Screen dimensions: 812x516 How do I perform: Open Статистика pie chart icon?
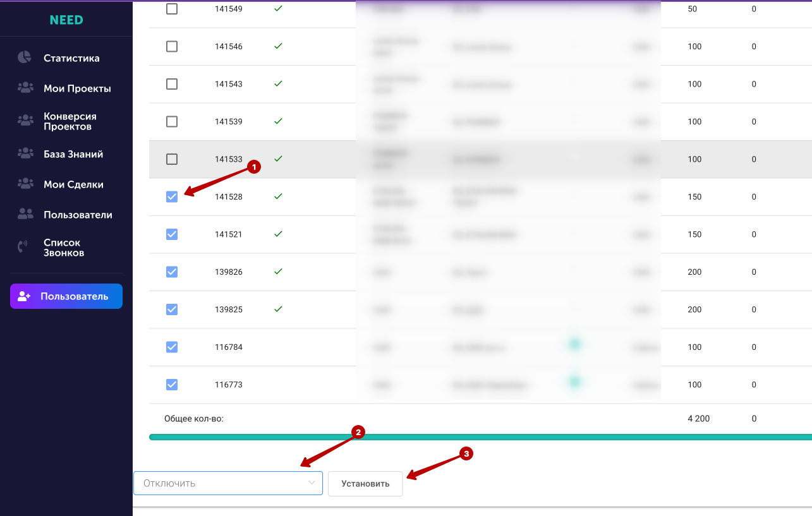[x=25, y=57]
